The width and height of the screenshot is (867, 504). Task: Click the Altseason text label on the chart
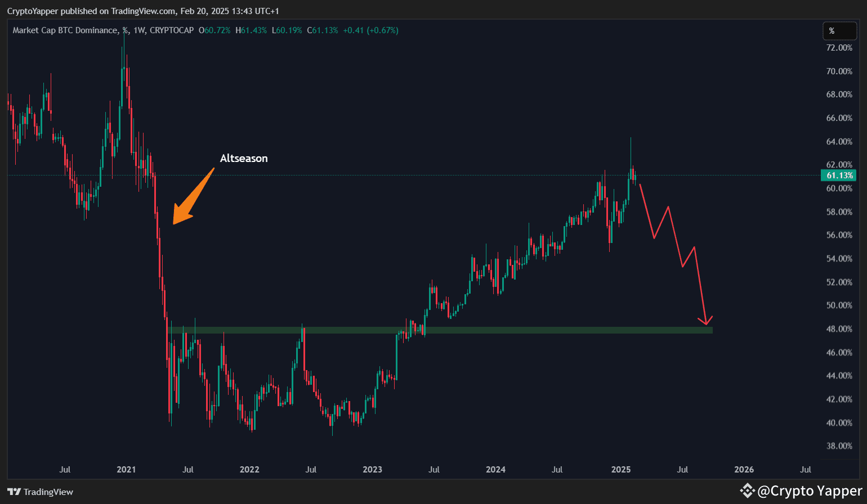244,158
